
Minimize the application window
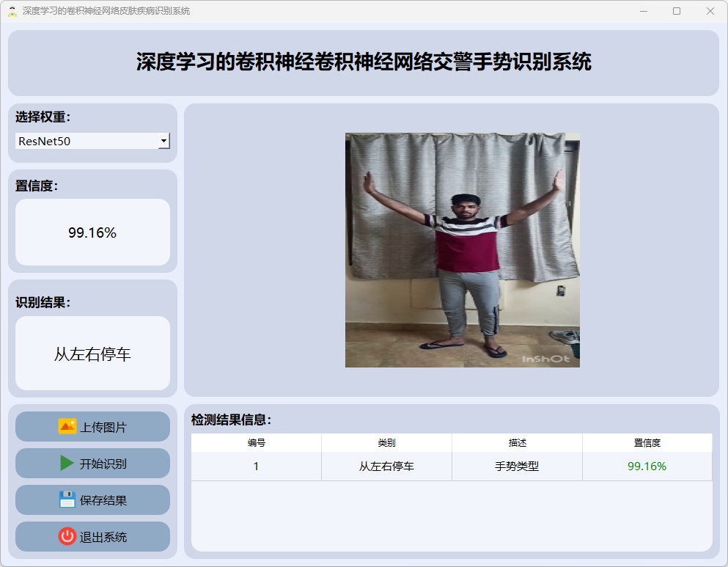click(x=644, y=11)
